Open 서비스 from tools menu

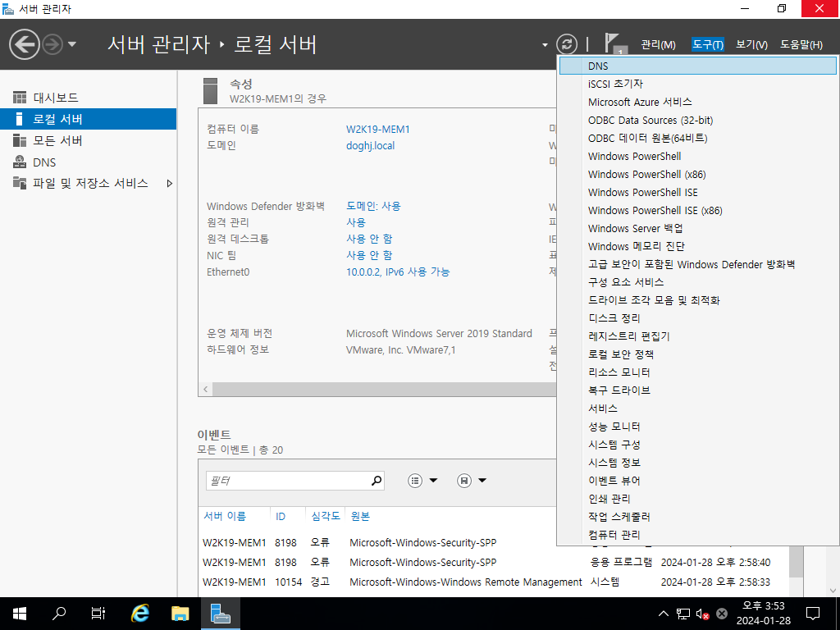coord(697,409)
